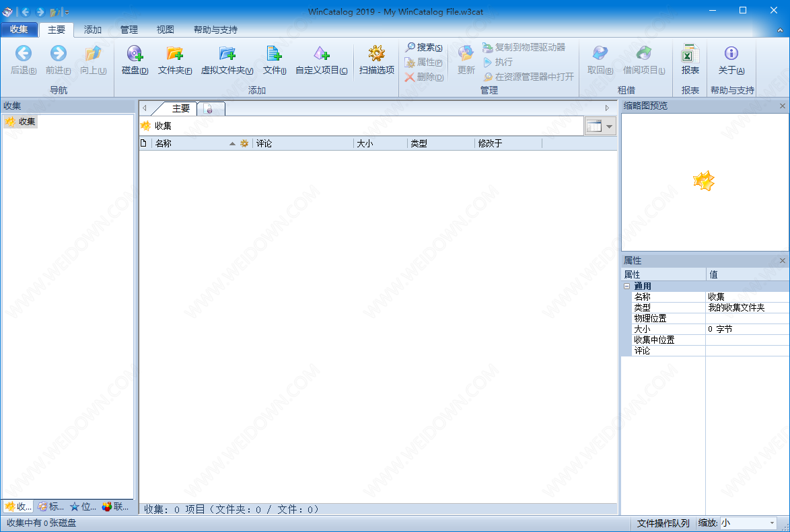Image resolution: width=790 pixels, height=532 pixels.
Task: Click the 文件操作队列 status bar button
Action: pos(663,523)
